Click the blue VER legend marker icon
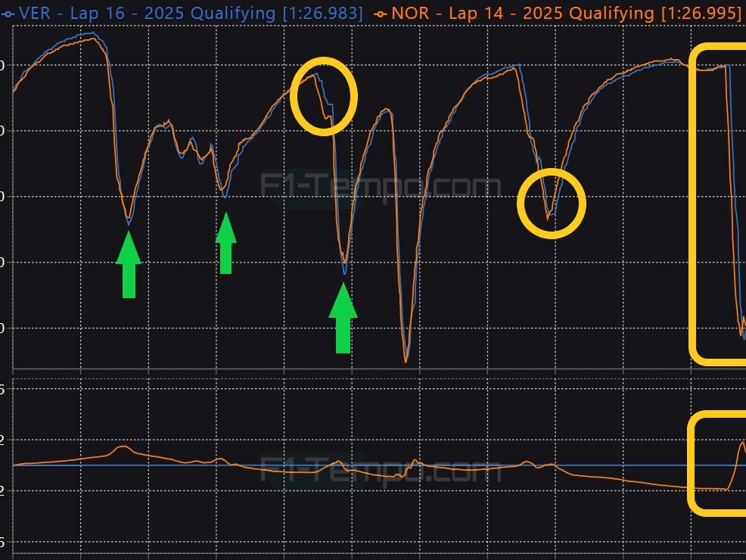 click(x=6, y=13)
